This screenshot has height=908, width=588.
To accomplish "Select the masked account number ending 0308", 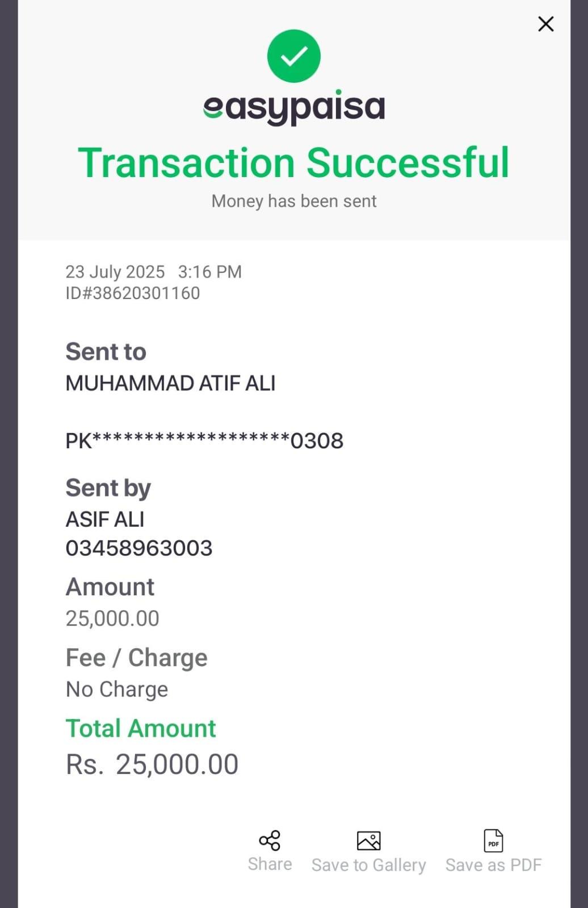I will [204, 441].
